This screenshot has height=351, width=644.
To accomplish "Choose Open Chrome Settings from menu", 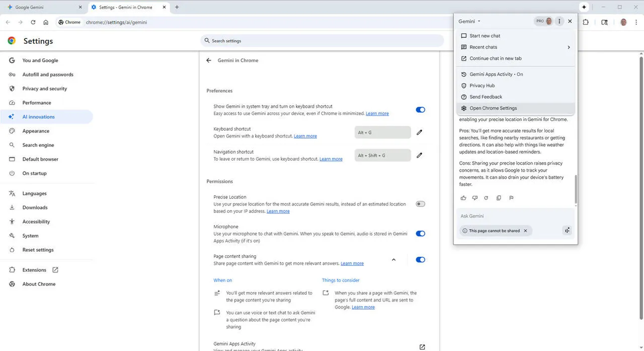I will pos(493,108).
